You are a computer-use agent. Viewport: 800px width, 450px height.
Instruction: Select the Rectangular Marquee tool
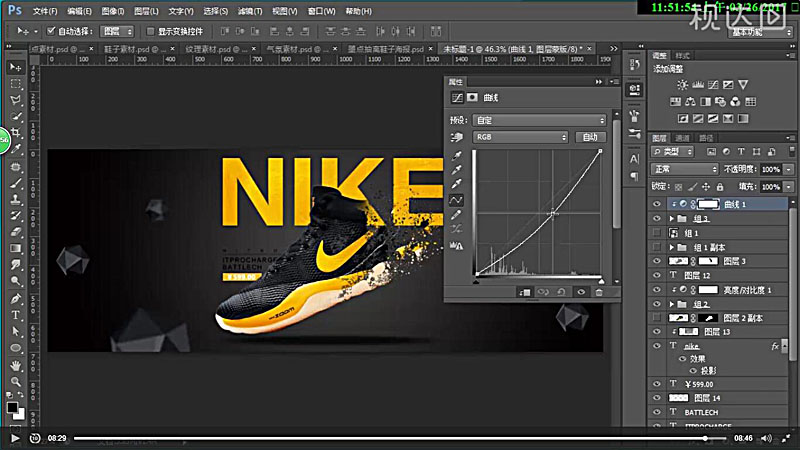click(x=16, y=84)
